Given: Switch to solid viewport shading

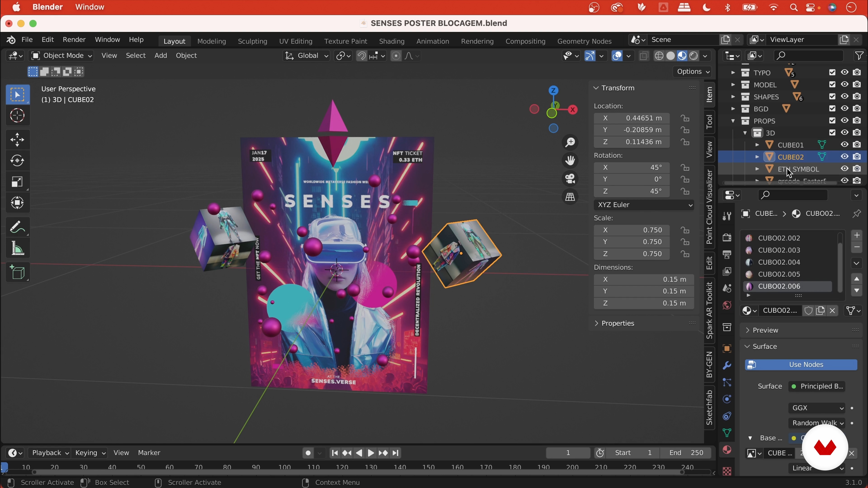Looking at the screenshot, I should 670,56.
